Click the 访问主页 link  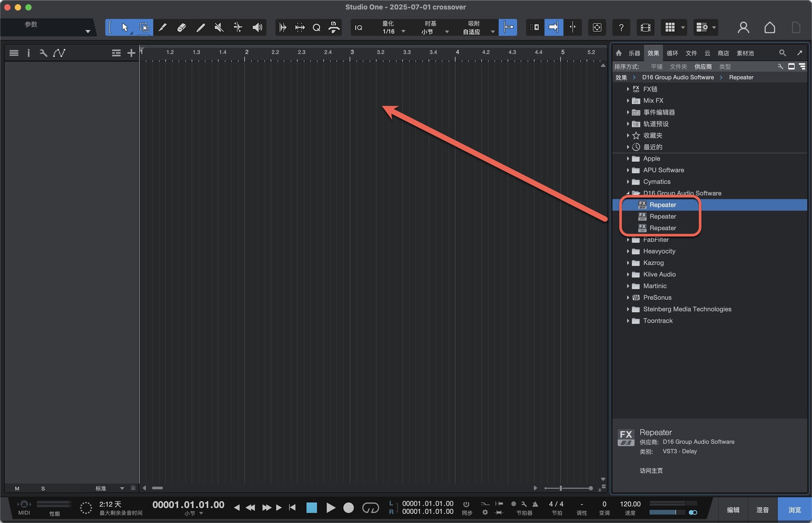point(651,471)
